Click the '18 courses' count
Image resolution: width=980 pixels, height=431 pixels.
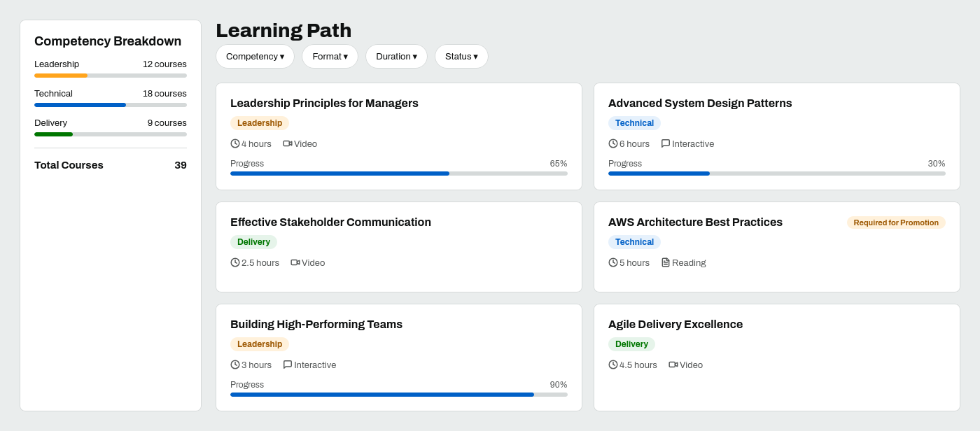164,94
